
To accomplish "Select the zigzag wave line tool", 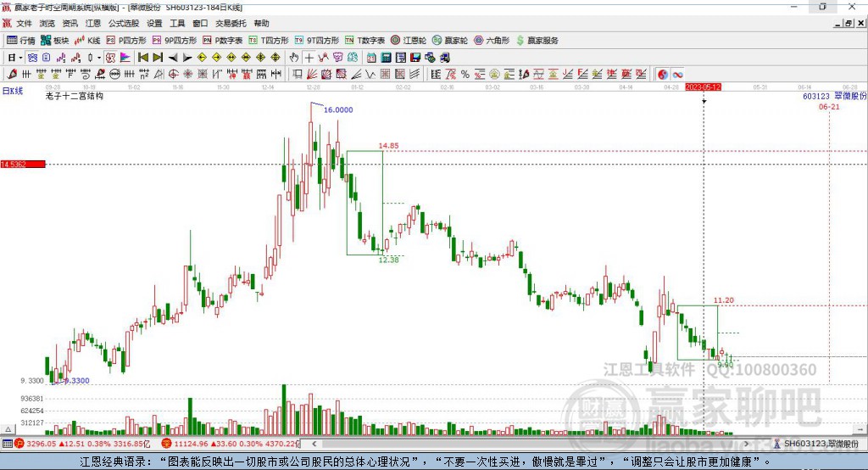I will pyautogui.click(x=370, y=75).
